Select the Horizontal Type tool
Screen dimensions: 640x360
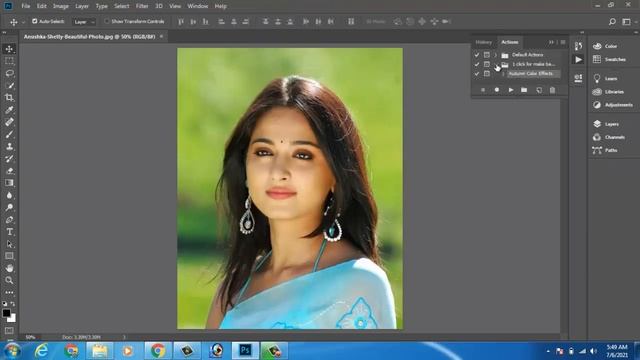point(9,232)
